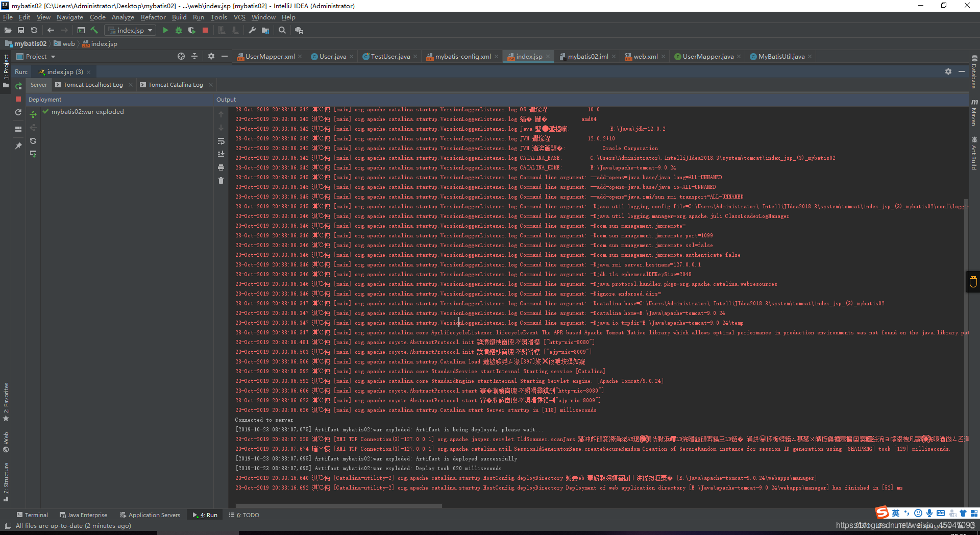Close the TestUser.java editor tab
The width and height of the screenshot is (980, 535).
(x=415, y=57)
